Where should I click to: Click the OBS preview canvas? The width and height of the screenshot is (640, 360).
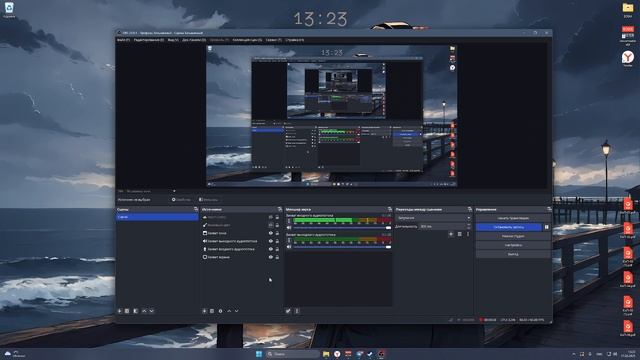point(331,116)
